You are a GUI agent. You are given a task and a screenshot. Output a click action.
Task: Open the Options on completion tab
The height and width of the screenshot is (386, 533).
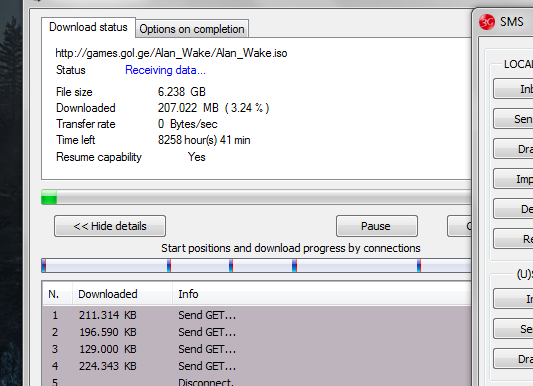click(192, 29)
